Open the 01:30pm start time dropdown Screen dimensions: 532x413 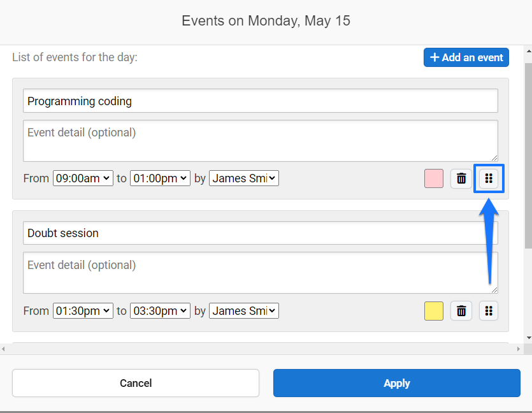83,311
